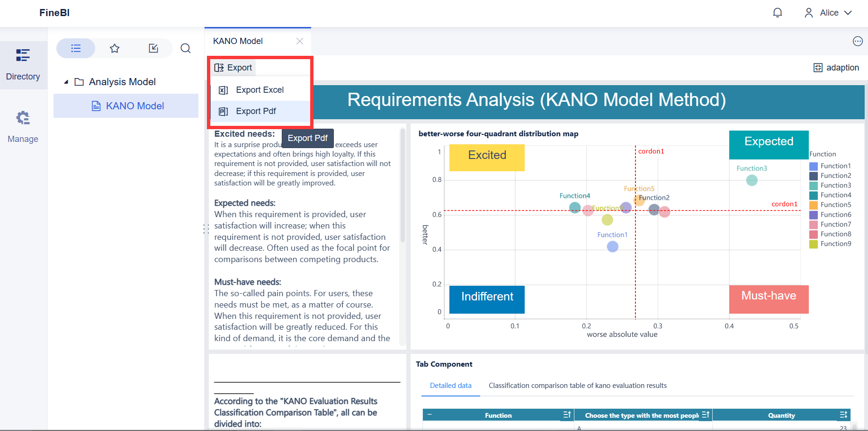
Task: Open the shared edit icon view
Action: point(153,48)
